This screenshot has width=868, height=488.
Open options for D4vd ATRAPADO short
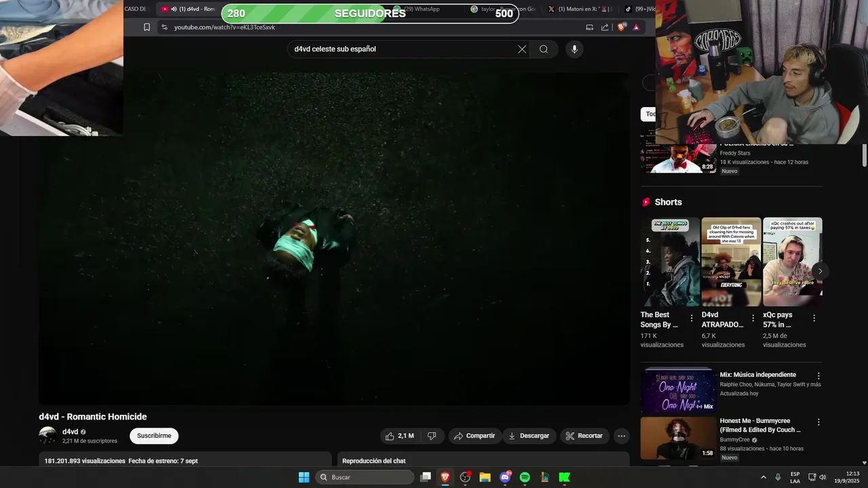(x=753, y=318)
